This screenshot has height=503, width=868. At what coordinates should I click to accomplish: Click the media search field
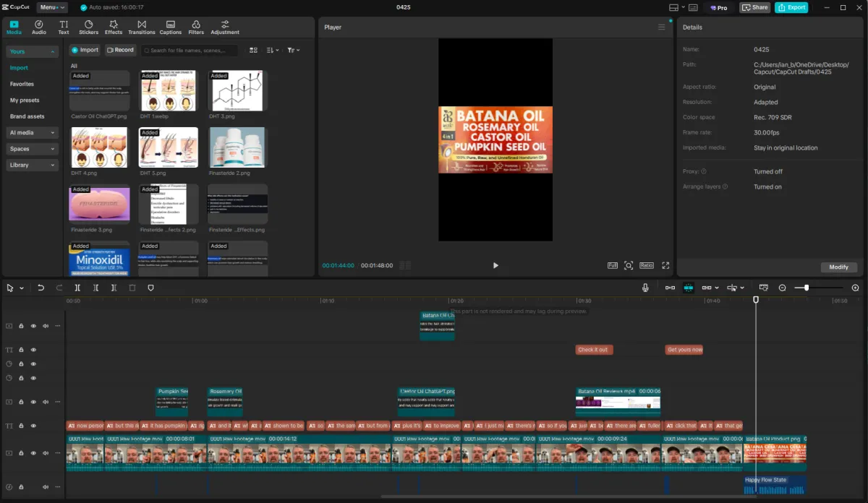(190, 50)
